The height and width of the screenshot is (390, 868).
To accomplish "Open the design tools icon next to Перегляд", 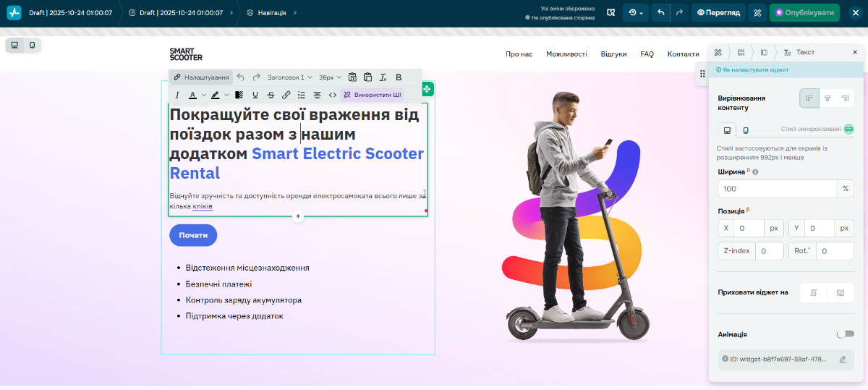I will coord(757,12).
